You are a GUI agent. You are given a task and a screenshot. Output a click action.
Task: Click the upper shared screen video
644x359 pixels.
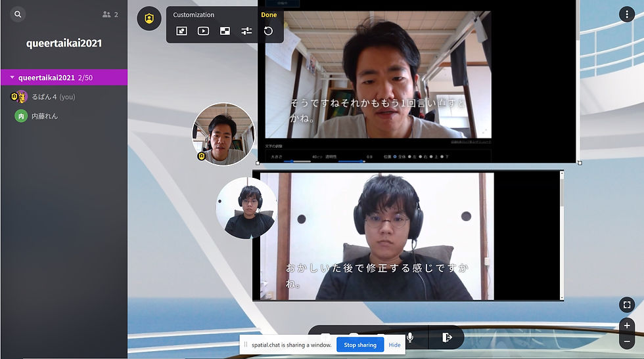coord(379,75)
